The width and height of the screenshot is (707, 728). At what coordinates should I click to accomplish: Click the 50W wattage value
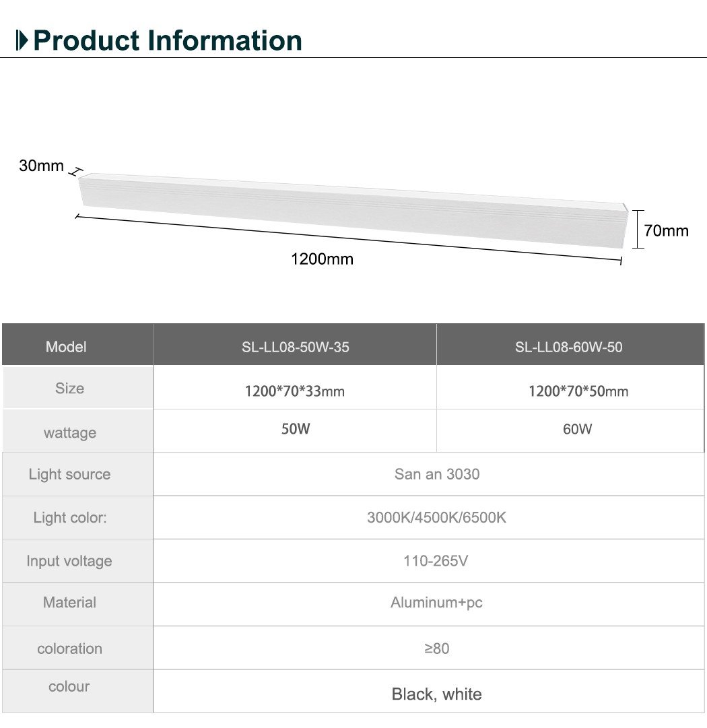tap(296, 429)
